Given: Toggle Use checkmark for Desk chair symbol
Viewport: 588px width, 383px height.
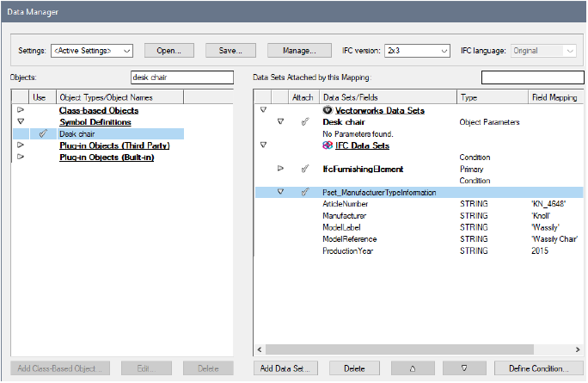Looking at the screenshot, I should [43, 133].
